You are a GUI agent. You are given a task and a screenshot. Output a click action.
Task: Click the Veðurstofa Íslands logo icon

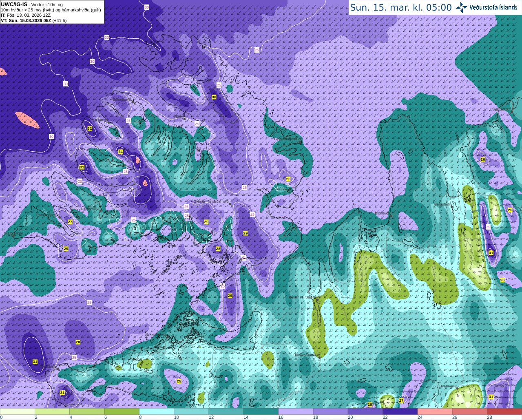tap(461, 7)
